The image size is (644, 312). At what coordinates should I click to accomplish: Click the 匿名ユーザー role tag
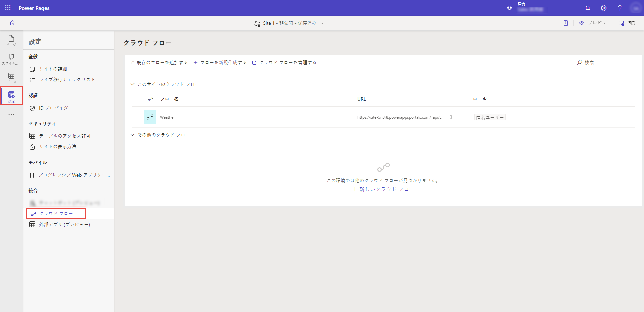click(x=490, y=117)
